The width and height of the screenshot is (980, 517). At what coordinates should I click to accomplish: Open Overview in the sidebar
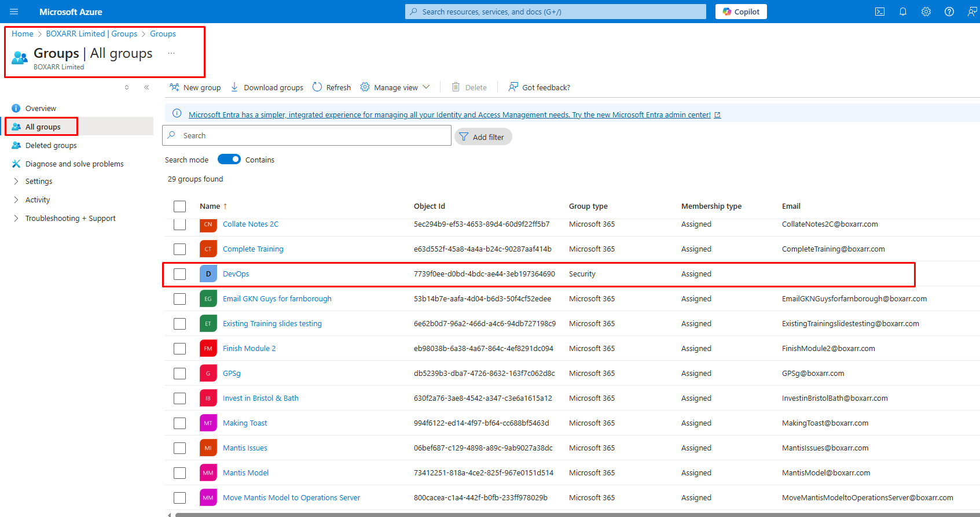pyautogui.click(x=41, y=108)
